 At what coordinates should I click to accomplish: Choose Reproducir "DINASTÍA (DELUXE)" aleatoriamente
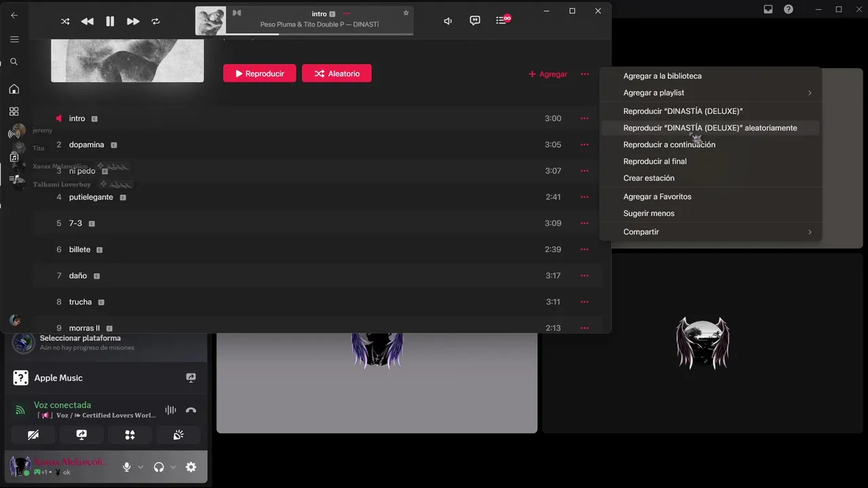pos(711,128)
